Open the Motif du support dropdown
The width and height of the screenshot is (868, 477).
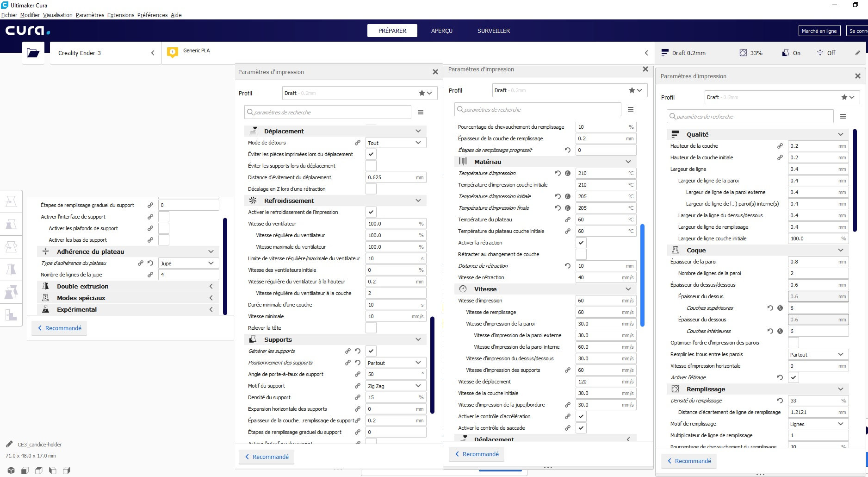[x=396, y=386]
